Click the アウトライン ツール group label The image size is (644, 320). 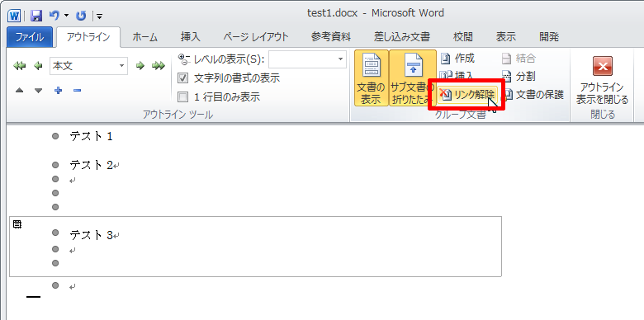(x=178, y=115)
